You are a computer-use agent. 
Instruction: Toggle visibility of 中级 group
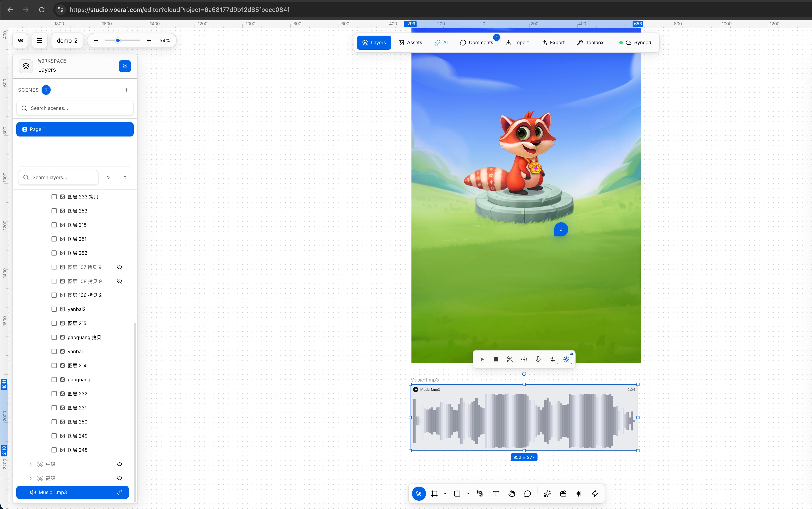pos(120,464)
